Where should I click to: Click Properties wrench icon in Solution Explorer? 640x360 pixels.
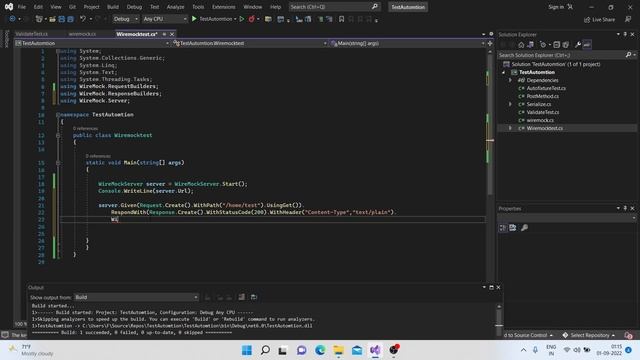click(x=578, y=44)
